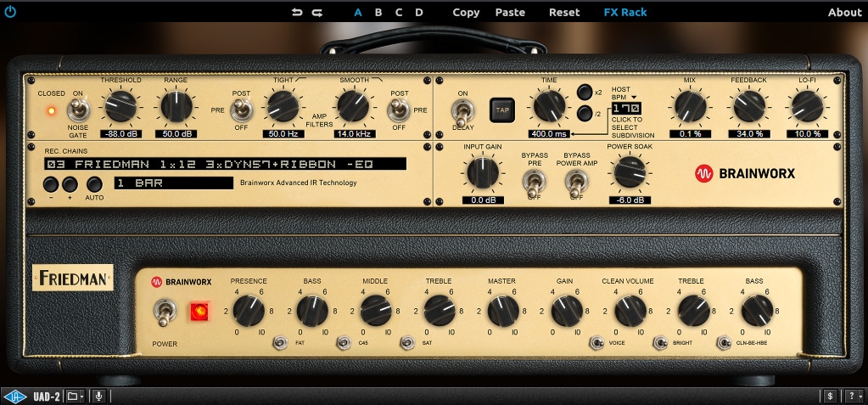Click the x2 delay time button
Image resolution: width=868 pixels, height=405 pixels.
(584, 92)
